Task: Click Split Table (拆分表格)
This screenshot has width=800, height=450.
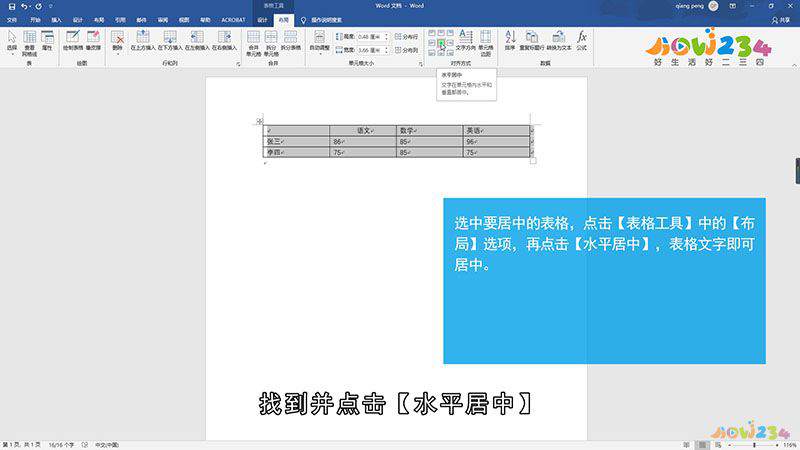Action: tap(290, 41)
